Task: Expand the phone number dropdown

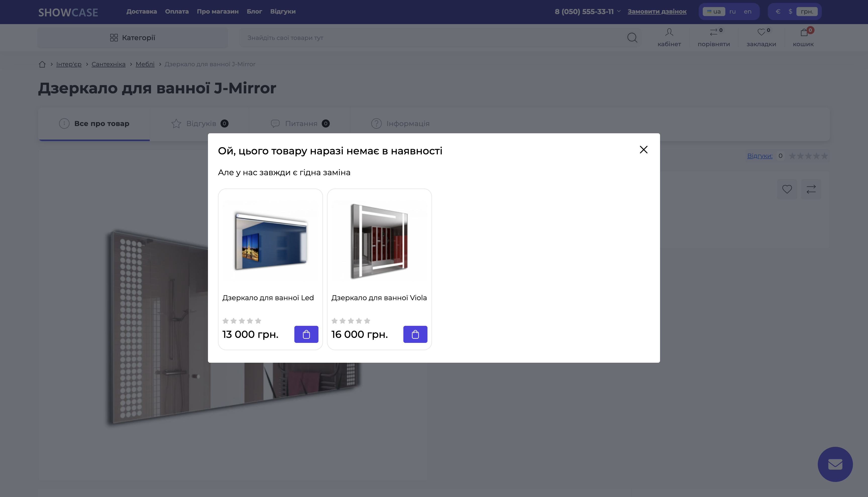Action: (619, 11)
